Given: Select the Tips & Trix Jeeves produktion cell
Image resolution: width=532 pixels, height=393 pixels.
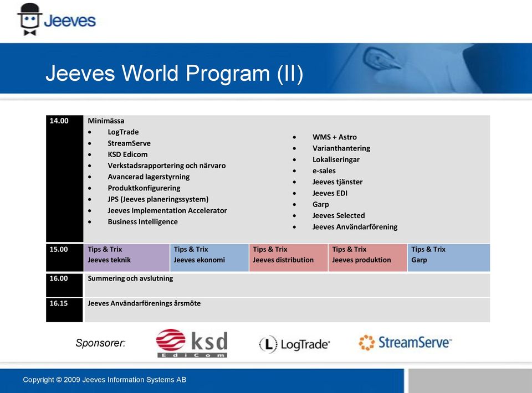Looking at the screenshot, I should pos(367,257).
